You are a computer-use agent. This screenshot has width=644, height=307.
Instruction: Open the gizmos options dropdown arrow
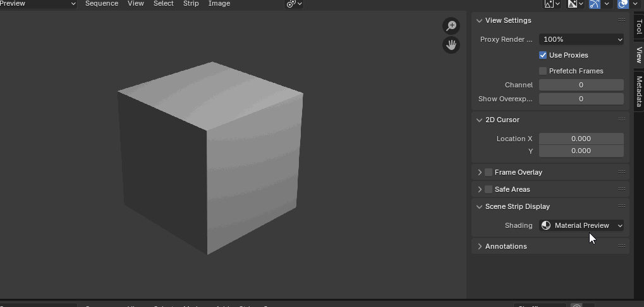tap(607, 4)
